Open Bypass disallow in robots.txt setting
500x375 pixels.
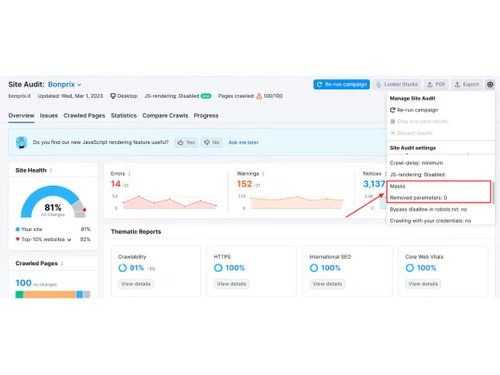tap(428, 209)
